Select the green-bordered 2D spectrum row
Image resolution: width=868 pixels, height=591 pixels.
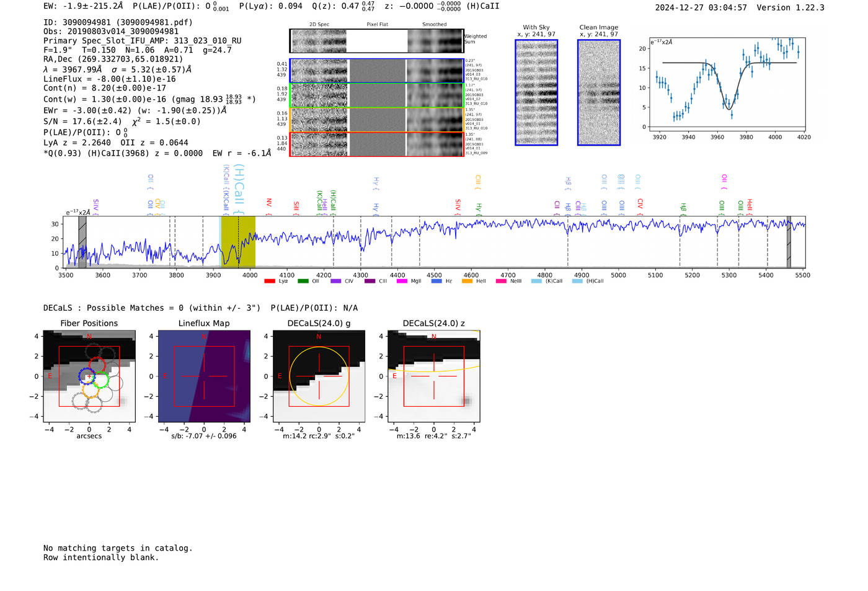coord(376,96)
